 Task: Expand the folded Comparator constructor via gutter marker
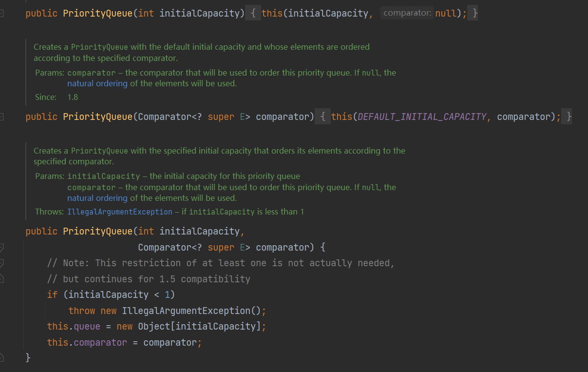1,117
